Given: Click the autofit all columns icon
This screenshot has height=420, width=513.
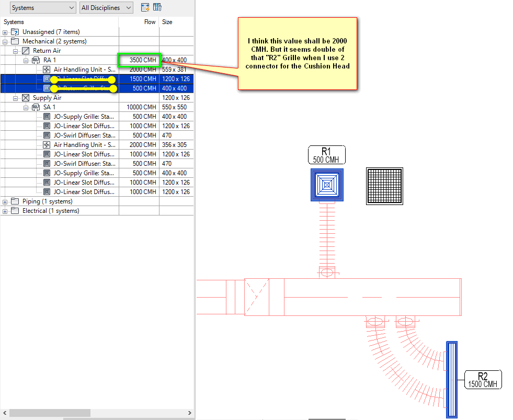Looking at the screenshot, I should pos(145,7).
